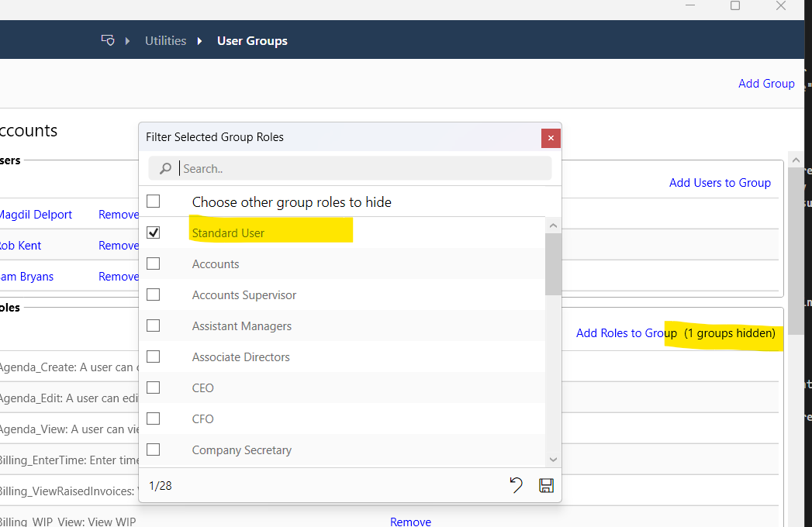Image resolution: width=812 pixels, height=527 pixels.
Task: Click the breadcrumb arrow after the home icon
Action: click(127, 41)
